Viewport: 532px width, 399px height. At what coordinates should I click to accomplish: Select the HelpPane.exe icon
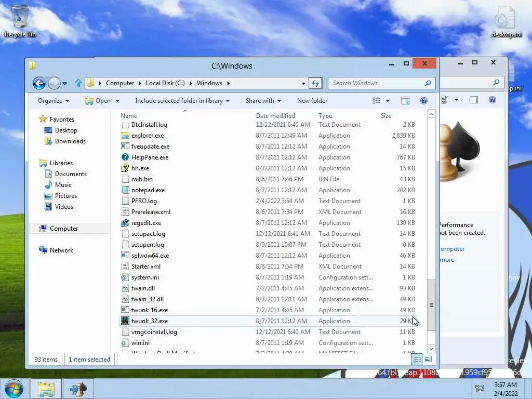coord(125,157)
